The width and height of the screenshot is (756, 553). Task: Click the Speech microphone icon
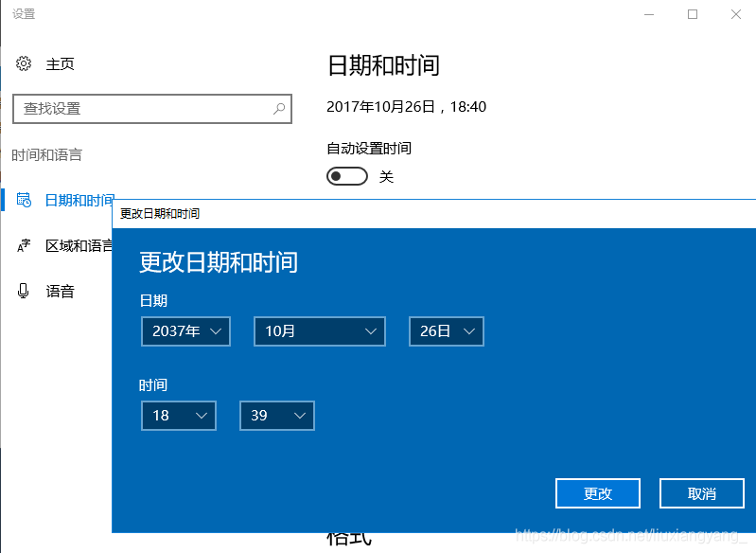(x=24, y=291)
